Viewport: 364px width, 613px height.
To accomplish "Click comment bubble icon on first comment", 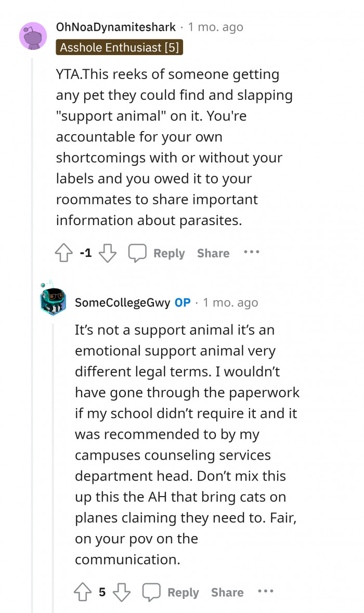I will point(137,253).
